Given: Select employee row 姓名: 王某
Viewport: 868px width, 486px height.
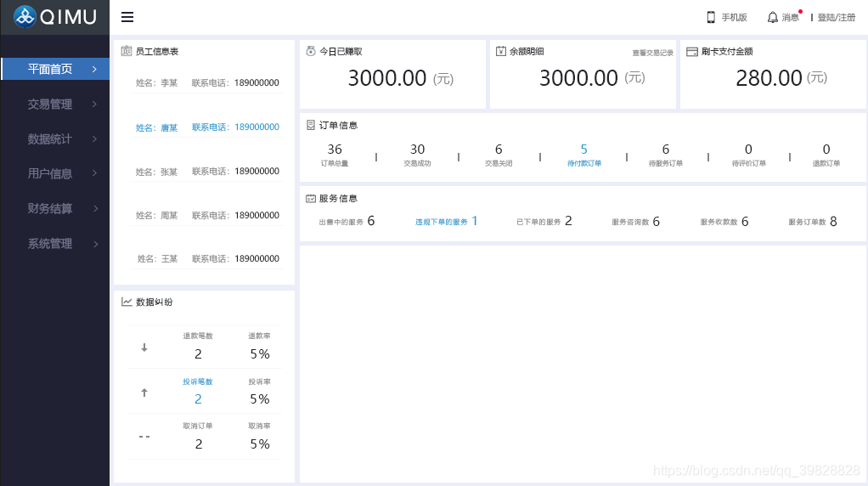Looking at the screenshot, I should (207, 258).
